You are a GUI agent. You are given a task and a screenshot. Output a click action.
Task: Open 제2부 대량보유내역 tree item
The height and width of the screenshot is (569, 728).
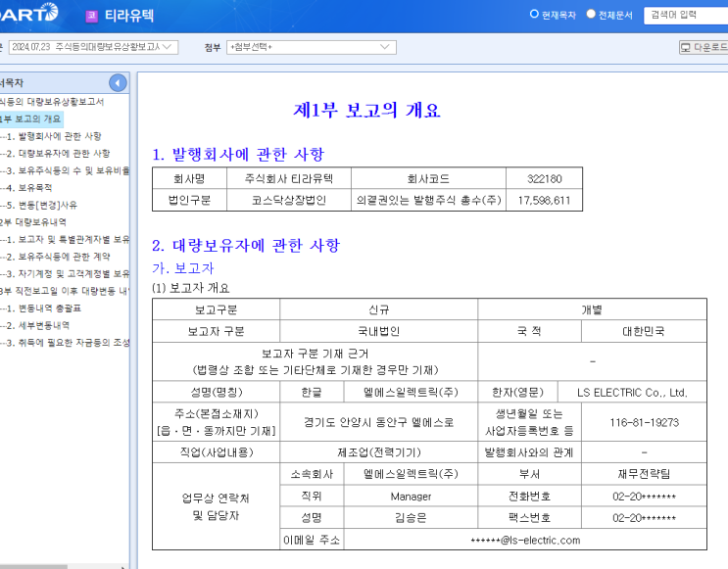33,222
